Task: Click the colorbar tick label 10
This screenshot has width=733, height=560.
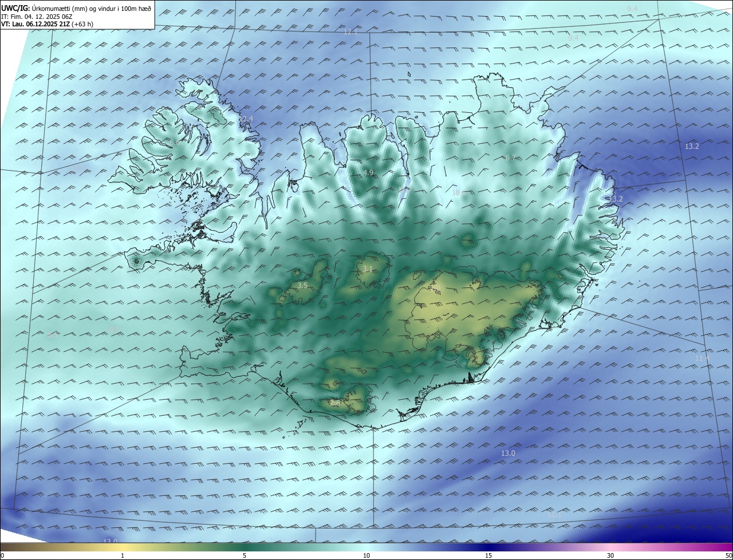Action: (366, 555)
